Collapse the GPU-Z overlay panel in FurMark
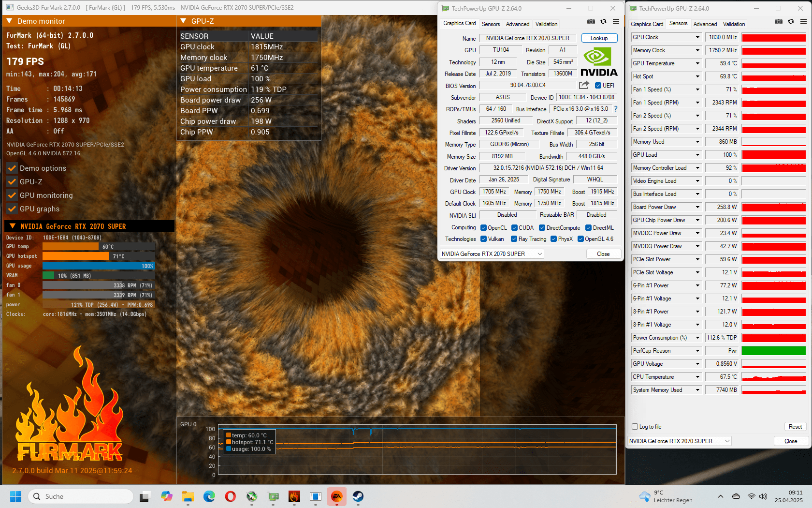Image resolution: width=812 pixels, height=508 pixels. [183, 21]
